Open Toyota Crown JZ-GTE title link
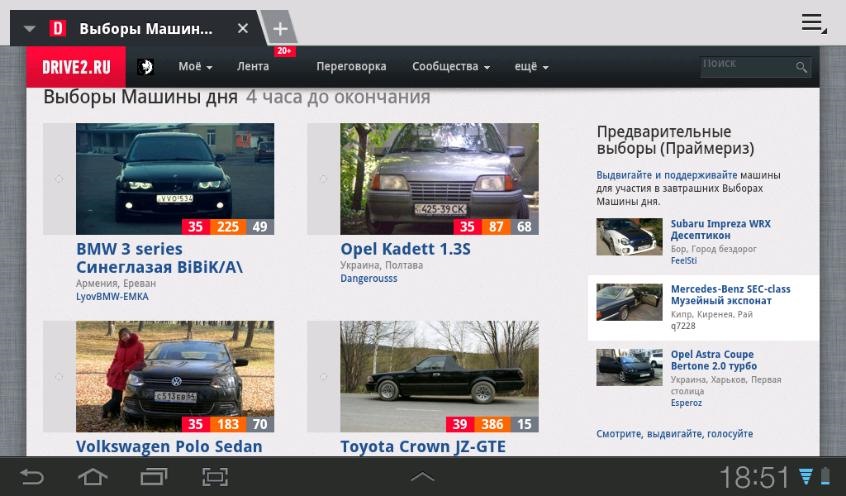Screen dimensions: 846x496 pos(423,446)
